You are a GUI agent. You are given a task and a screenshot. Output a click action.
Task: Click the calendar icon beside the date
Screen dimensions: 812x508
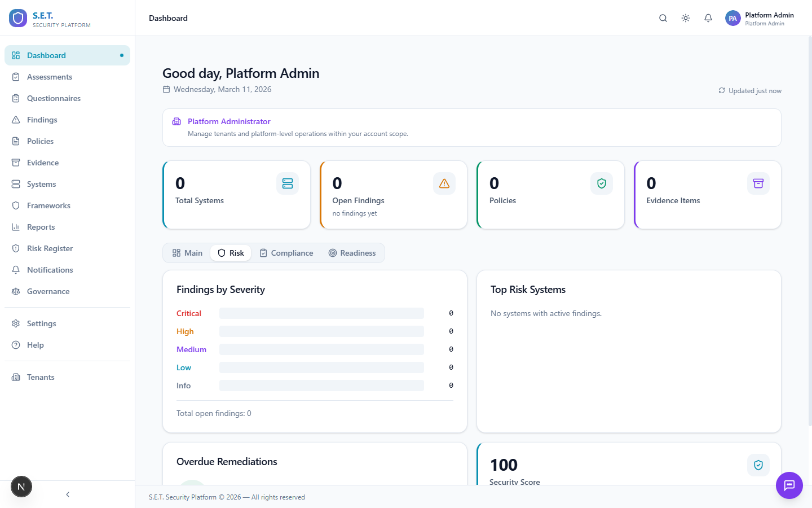(x=166, y=89)
